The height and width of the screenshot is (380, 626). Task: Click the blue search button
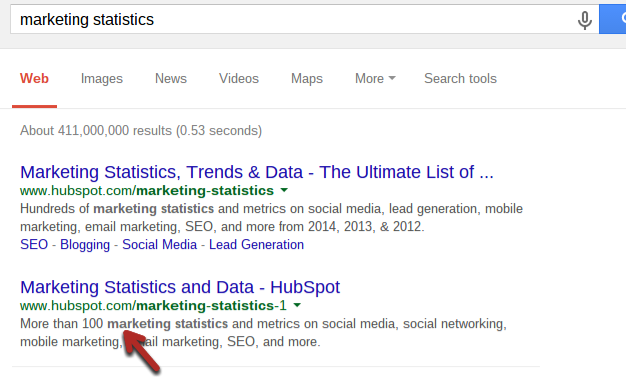point(612,19)
